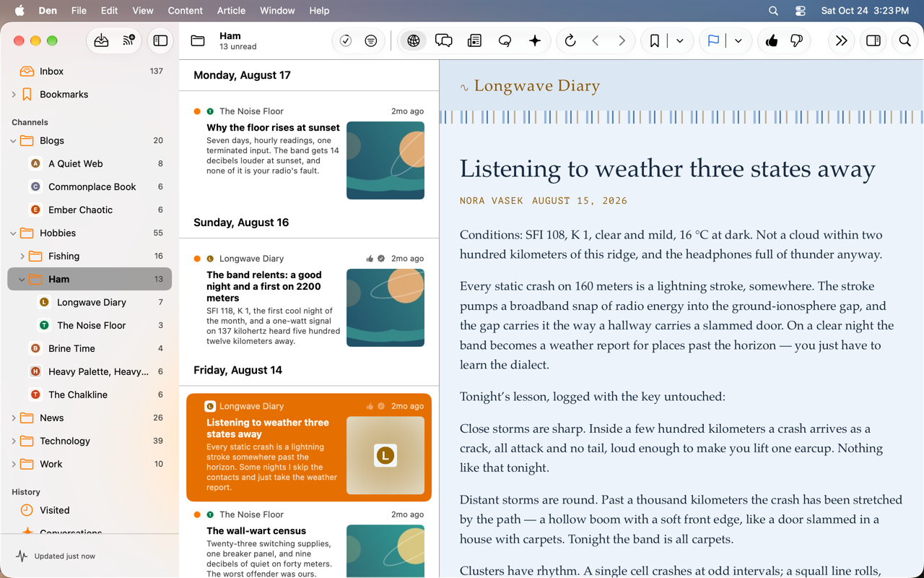
Task: Toggle the left sidebar panel
Action: pyautogui.click(x=160, y=41)
